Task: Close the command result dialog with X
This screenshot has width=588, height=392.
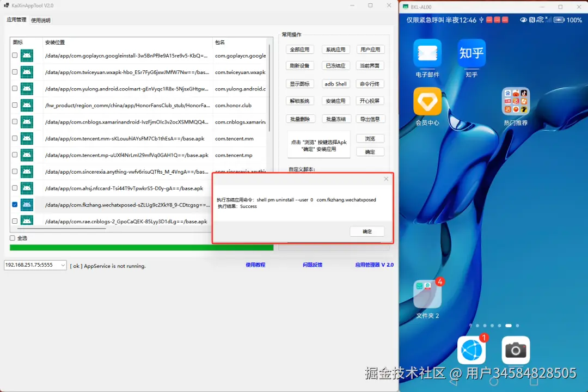Action: tap(386, 179)
